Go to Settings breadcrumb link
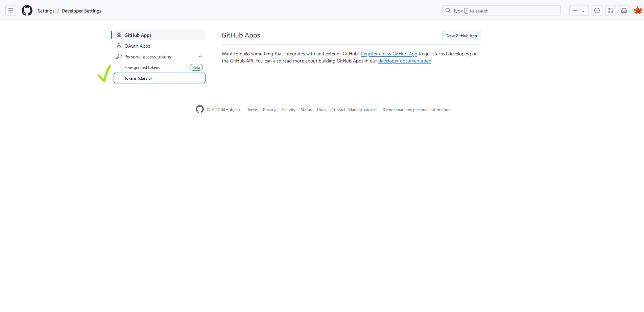Screen dimensions: 644x312 46,11
